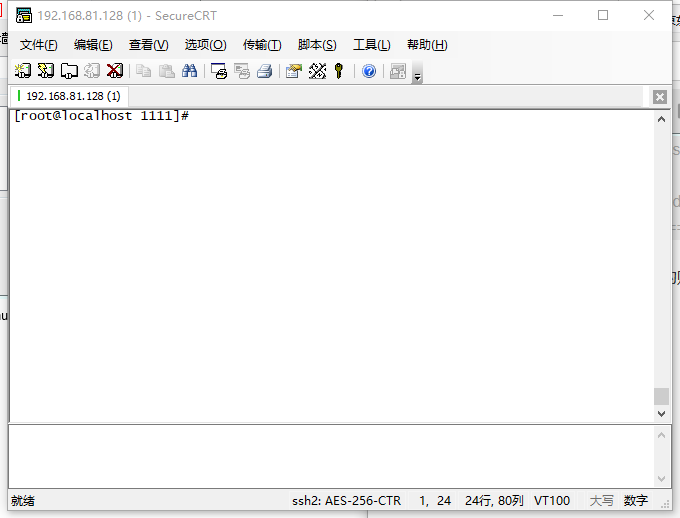Click the Print Selection icon
This screenshot has width=680, height=518.
click(x=242, y=71)
